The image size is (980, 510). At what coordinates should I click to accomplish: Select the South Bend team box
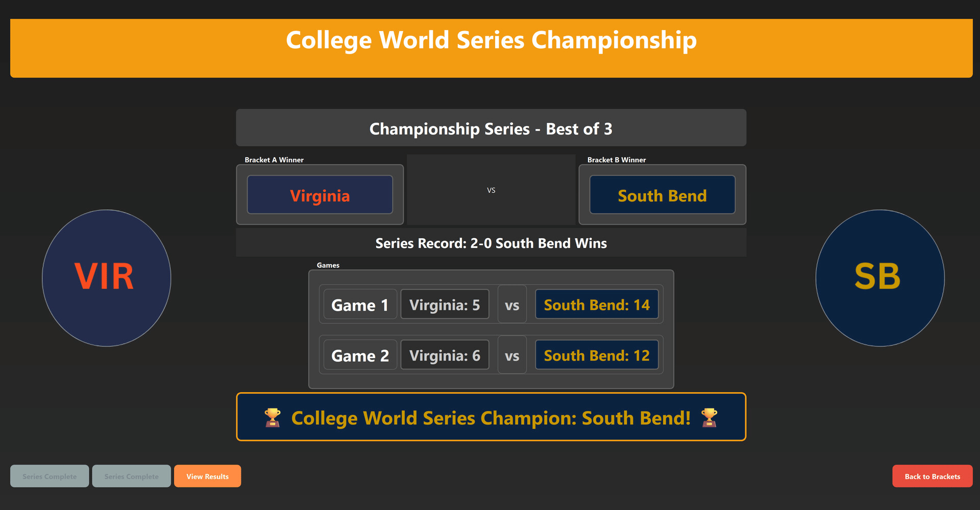(662, 195)
